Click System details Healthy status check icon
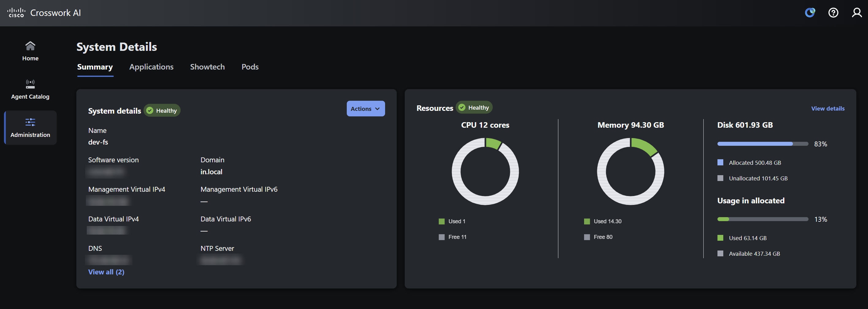The width and height of the screenshot is (868, 309). tap(150, 111)
